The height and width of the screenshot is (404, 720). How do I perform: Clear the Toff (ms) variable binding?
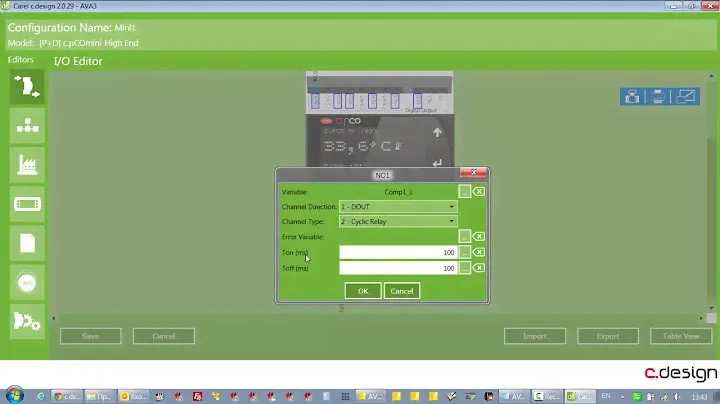pos(479,268)
